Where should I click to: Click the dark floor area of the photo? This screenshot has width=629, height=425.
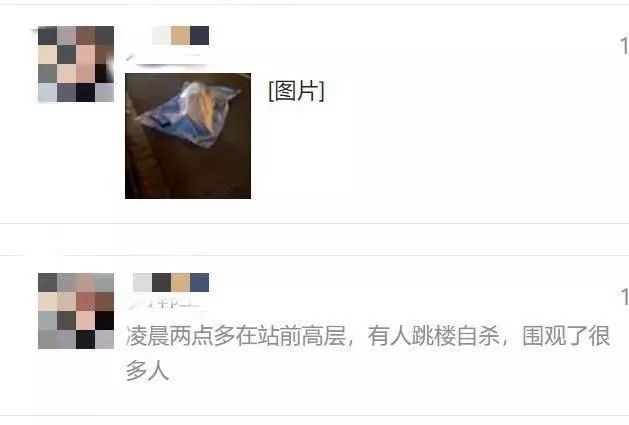coord(201,173)
